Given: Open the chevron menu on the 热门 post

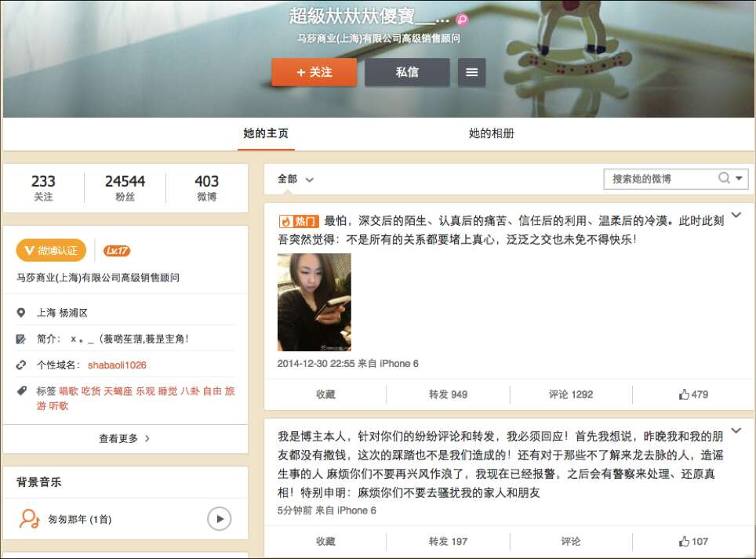Looking at the screenshot, I should pyautogui.click(x=736, y=215).
